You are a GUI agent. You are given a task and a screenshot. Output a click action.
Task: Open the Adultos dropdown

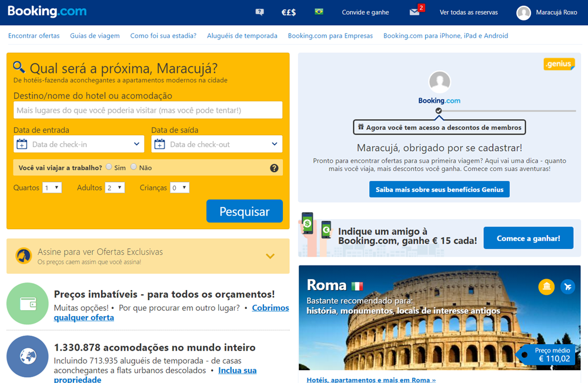pyautogui.click(x=115, y=188)
